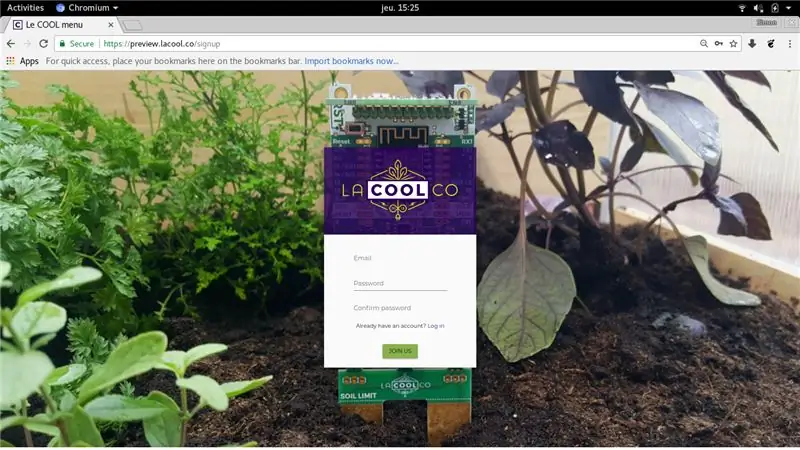Viewport: 800px width, 450px height.
Task: Click the saved password key icon
Action: [718, 44]
